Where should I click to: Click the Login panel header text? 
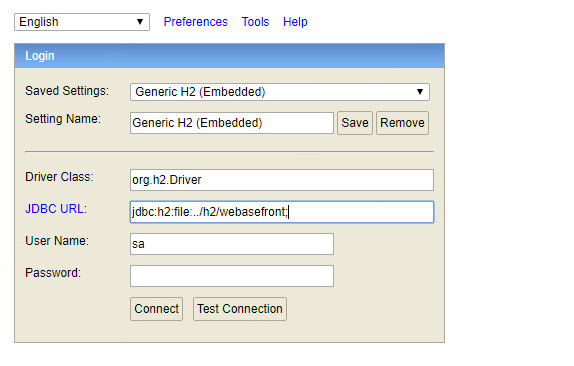point(40,56)
